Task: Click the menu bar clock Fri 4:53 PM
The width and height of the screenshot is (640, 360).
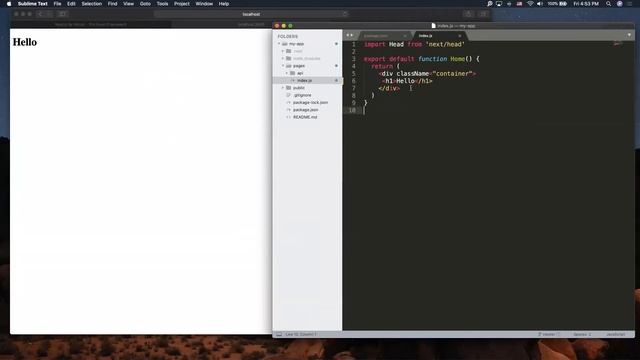Action: 586,4
